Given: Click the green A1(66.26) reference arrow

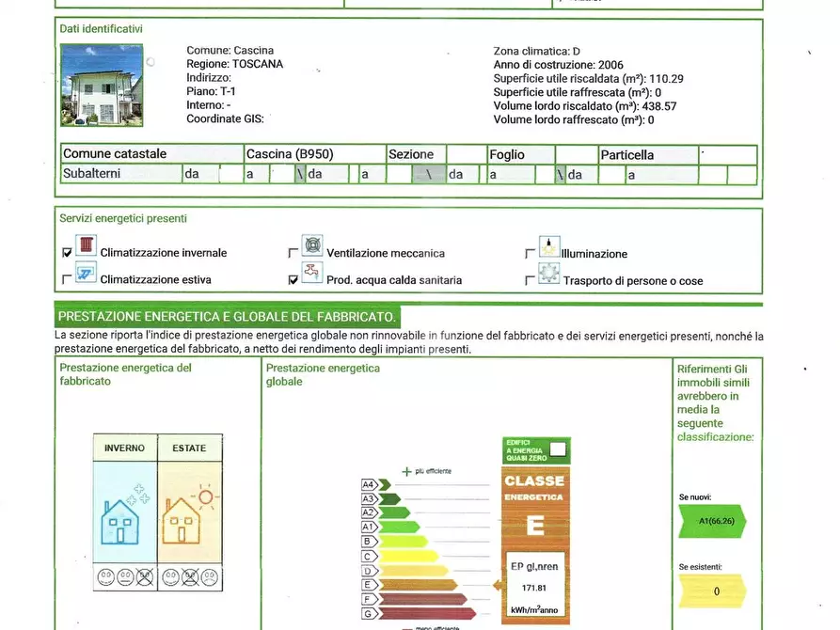Looking at the screenshot, I should pos(712,519).
